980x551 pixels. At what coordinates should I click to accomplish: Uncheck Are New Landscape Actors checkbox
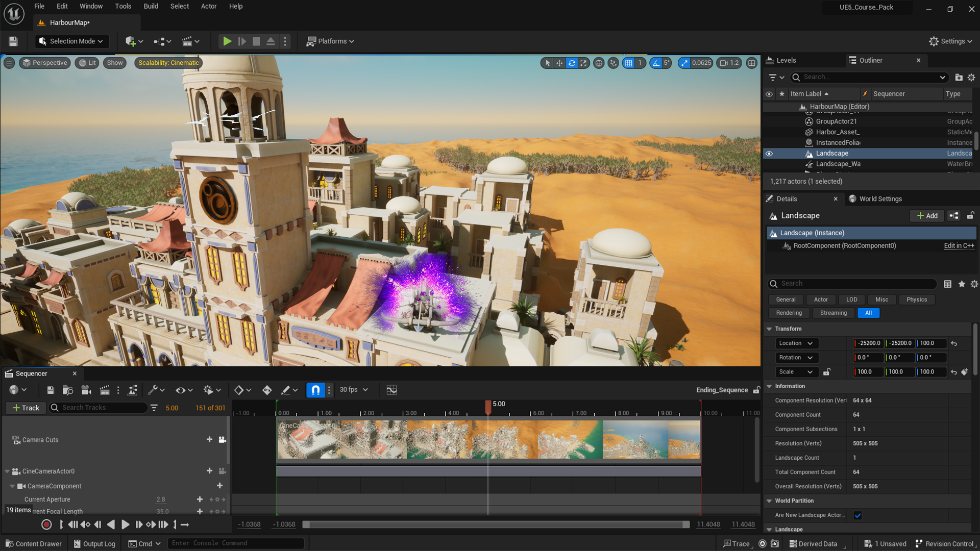click(x=857, y=515)
